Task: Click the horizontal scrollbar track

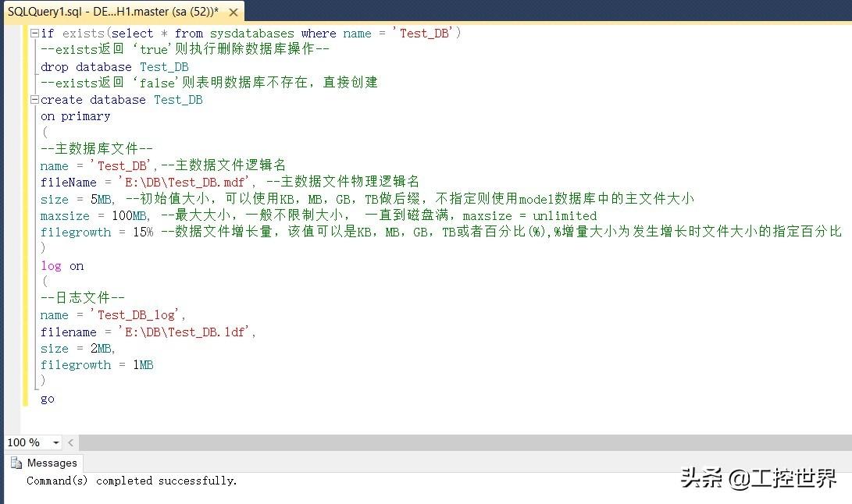Action: (x=465, y=442)
